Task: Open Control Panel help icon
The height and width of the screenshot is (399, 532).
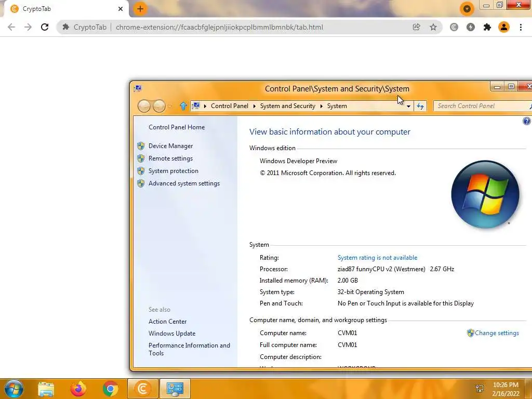Action: click(x=527, y=121)
